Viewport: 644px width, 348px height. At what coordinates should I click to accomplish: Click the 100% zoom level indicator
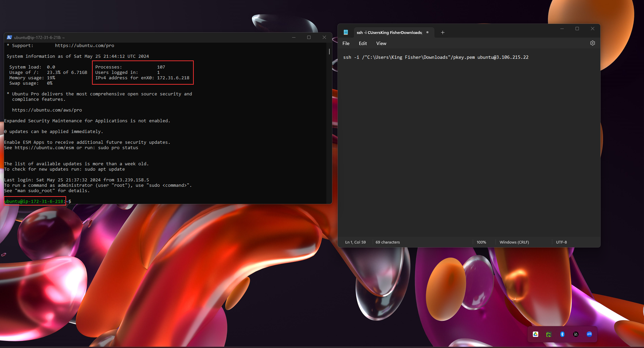481,242
